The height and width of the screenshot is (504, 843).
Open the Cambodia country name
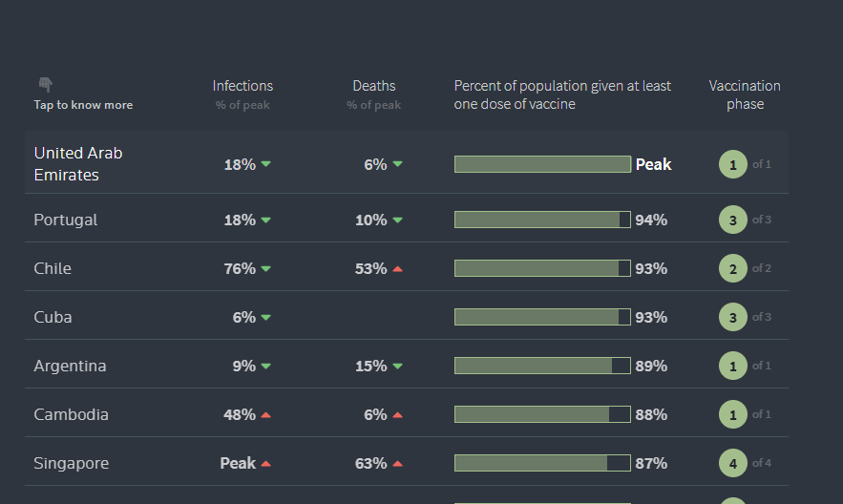[x=72, y=414]
